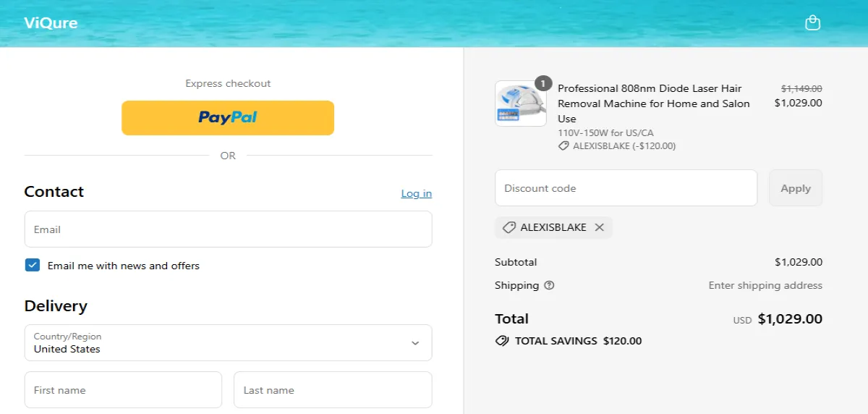Click the tag icon in ALEXISBLAKE chip
This screenshot has height=414, width=868.
(509, 227)
